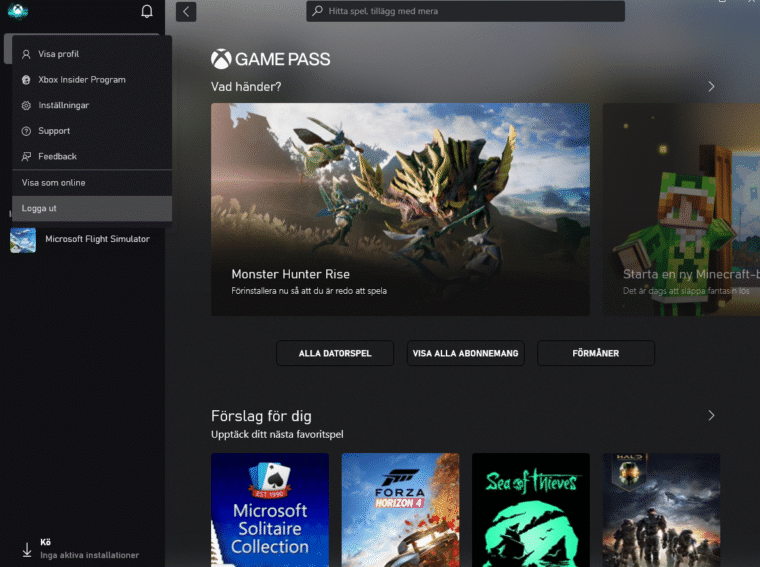Click the Feedback icon
Image resolution: width=760 pixels, height=567 pixels.
coord(26,157)
